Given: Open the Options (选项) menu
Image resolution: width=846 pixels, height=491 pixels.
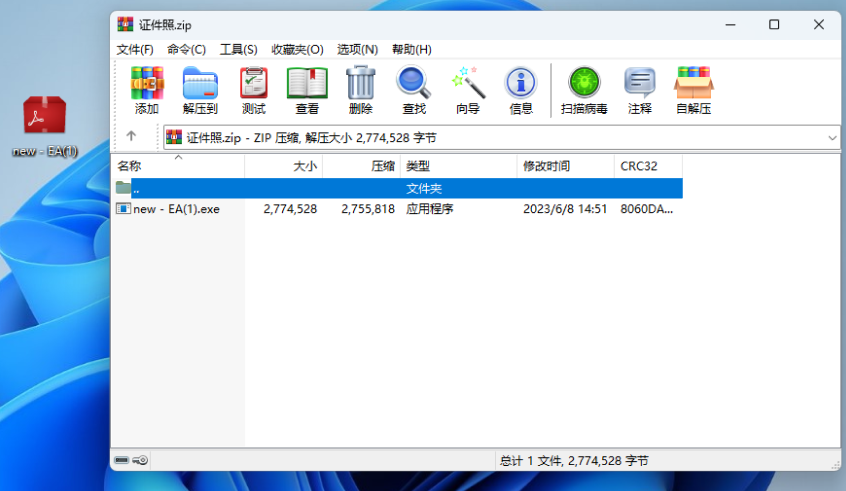Looking at the screenshot, I should point(357,50).
